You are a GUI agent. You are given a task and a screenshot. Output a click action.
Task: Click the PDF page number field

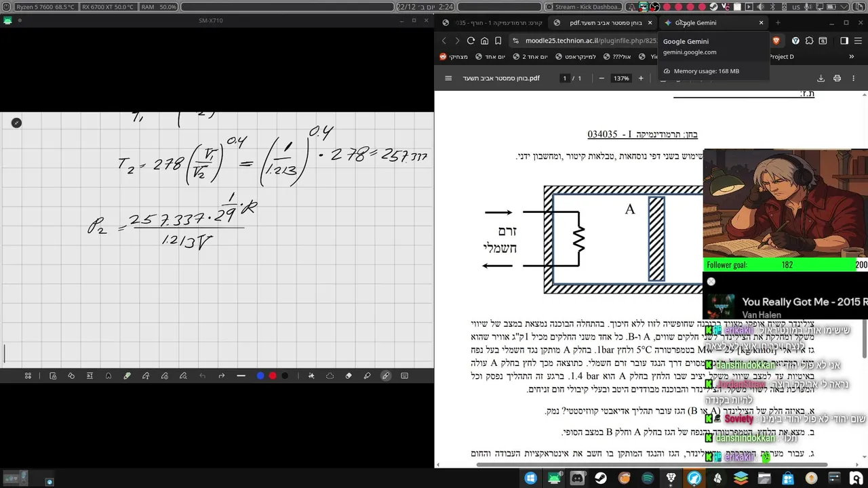(564, 79)
